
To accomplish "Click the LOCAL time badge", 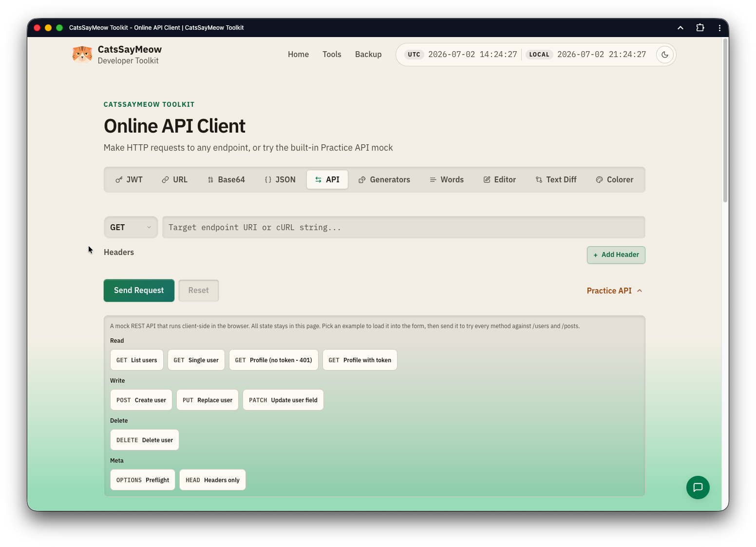I will pyautogui.click(x=539, y=55).
